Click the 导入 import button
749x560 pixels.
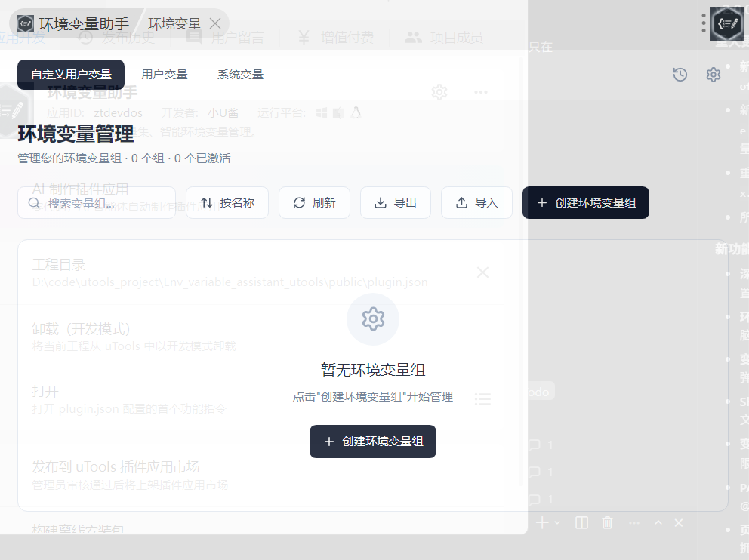click(x=476, y=203)
